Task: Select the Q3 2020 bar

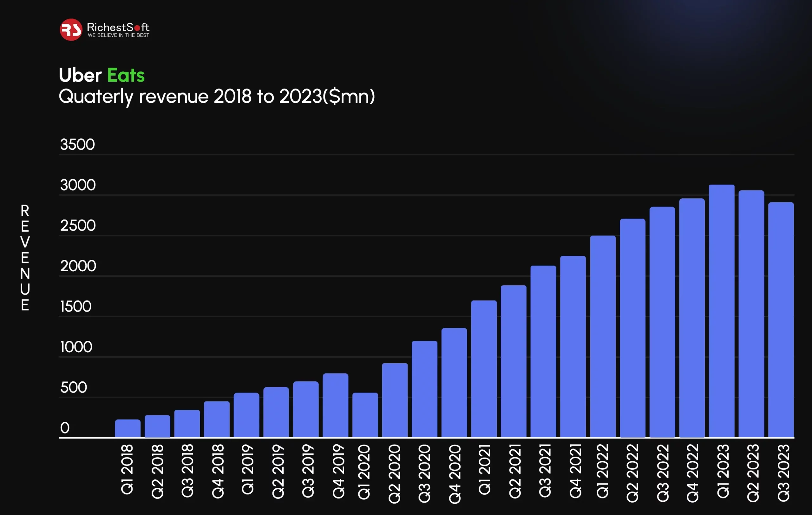Action: click(x=424, y=389)
